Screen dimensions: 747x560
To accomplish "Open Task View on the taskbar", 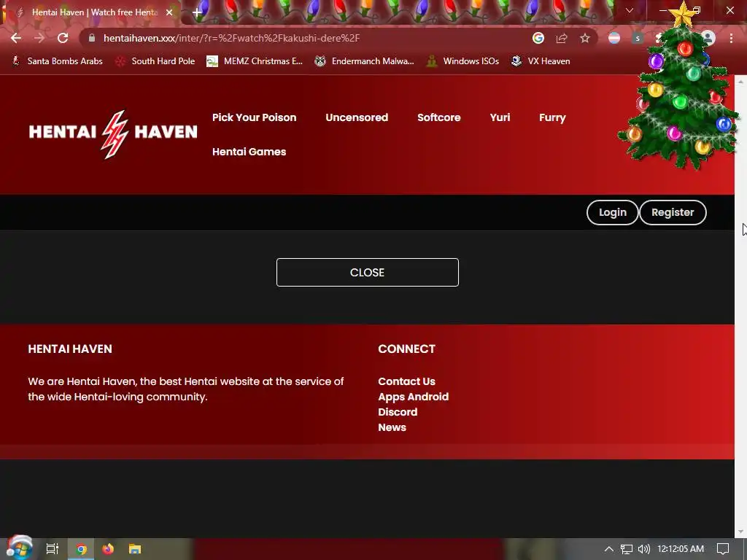I will [x=53, y=549].
